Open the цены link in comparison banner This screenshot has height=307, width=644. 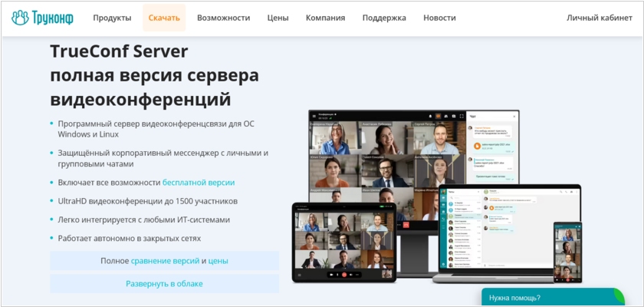[218, 261]
